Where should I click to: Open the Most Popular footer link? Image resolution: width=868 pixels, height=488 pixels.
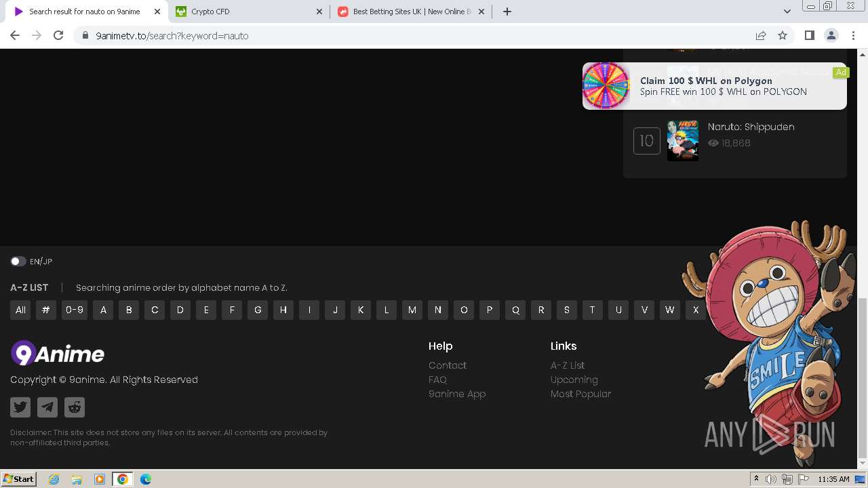point(581,394)
